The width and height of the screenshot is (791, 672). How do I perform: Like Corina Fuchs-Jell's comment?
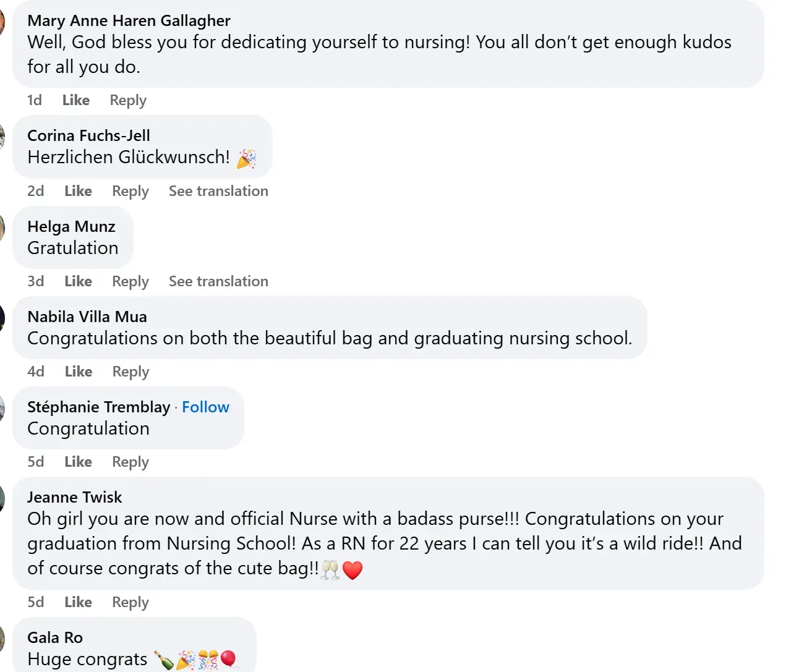[x=78, y=191]
